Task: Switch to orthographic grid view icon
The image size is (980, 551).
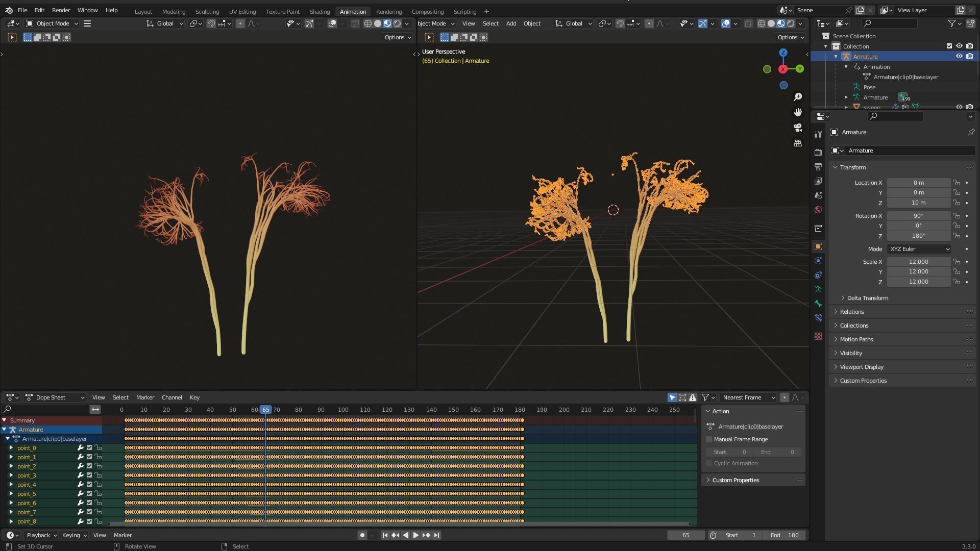Action: (798, 143)
